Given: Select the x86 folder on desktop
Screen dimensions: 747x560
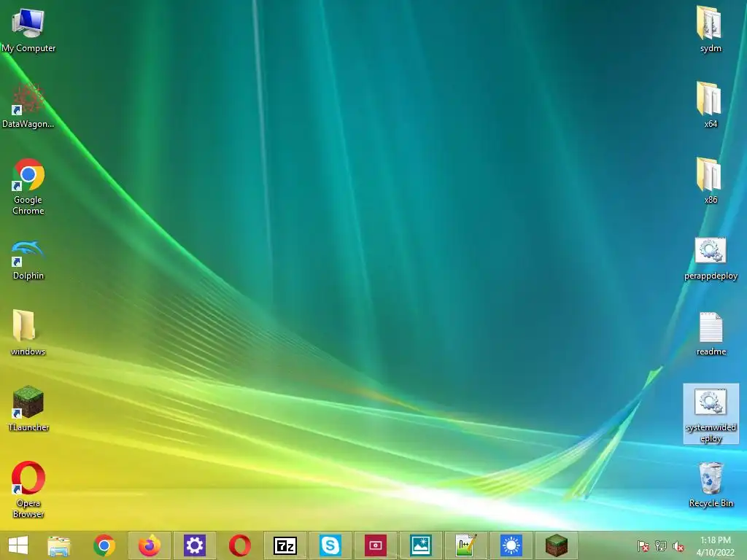Looking at the screenshot, I should (x=711, y=181).
